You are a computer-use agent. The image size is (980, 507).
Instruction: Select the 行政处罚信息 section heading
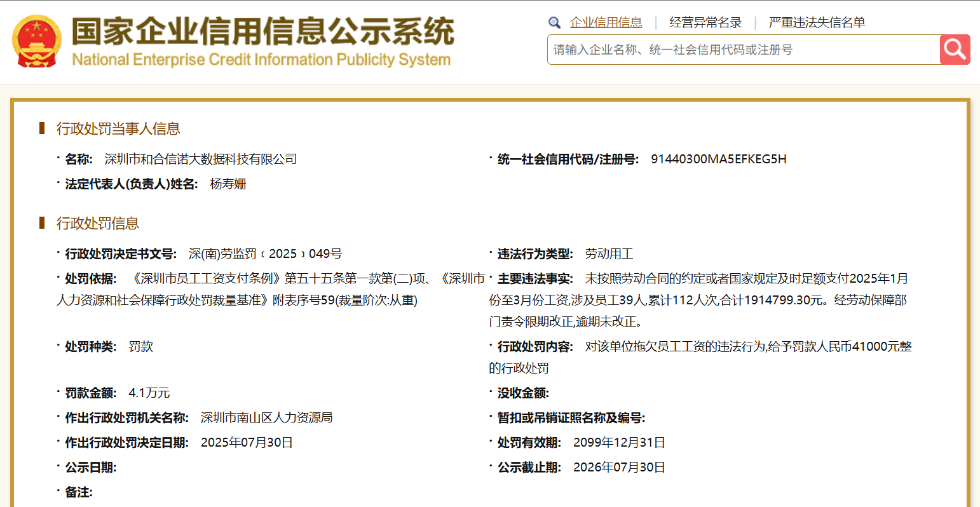(x=97, y=223)
